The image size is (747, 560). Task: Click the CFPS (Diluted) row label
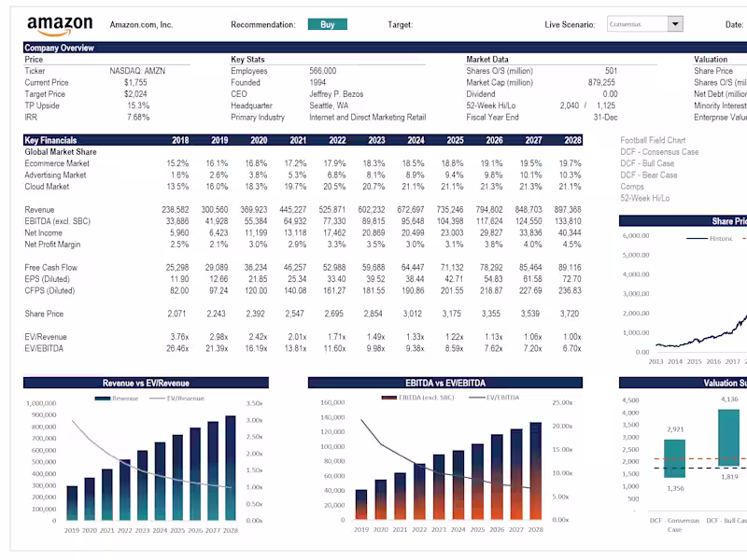49,290
